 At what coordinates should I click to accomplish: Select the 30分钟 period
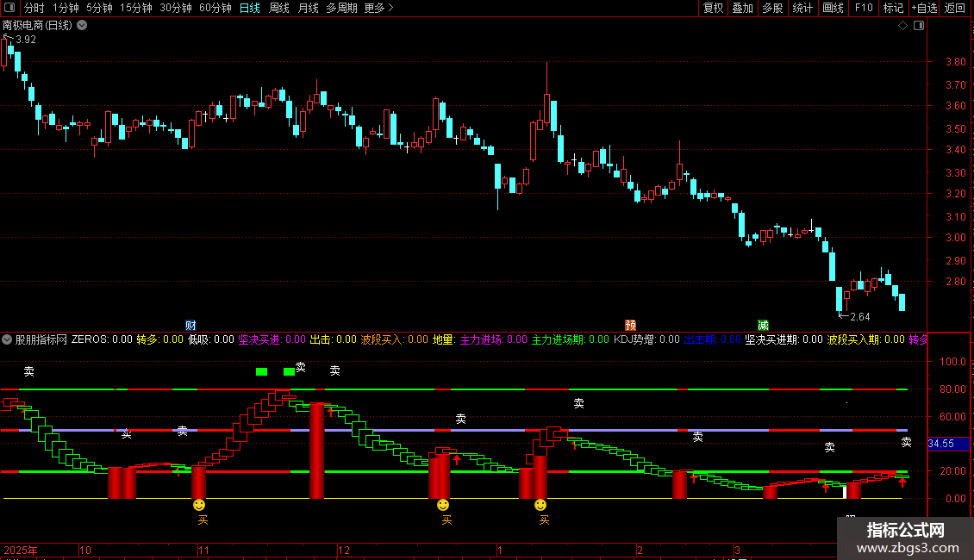coord(176,8)
